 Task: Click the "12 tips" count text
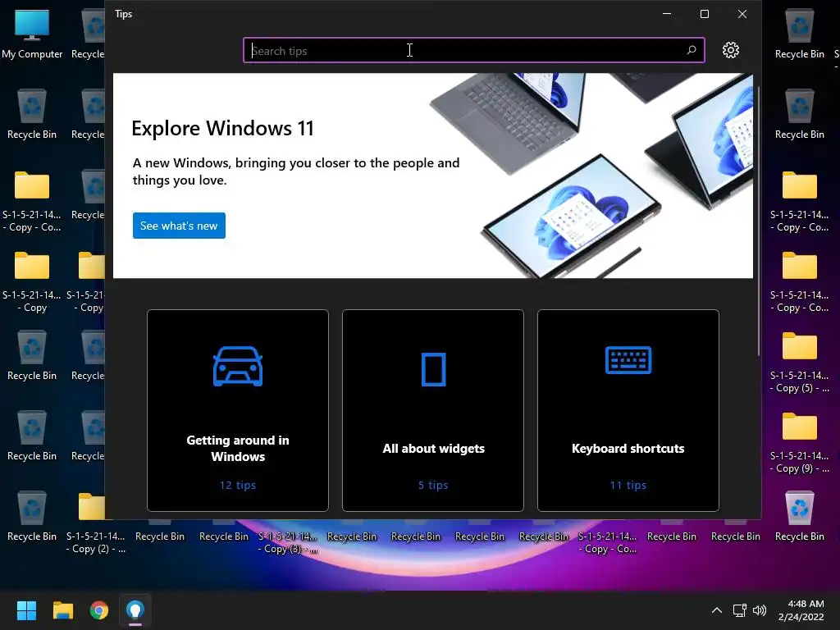click(x=238, y=485)
